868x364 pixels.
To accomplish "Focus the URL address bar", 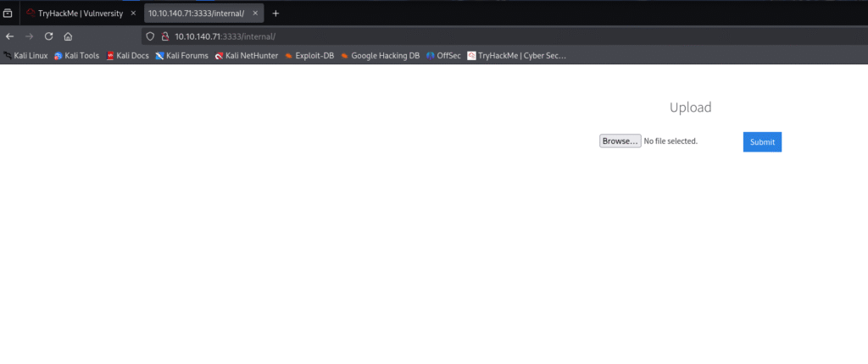I will (x=424, y=36).
